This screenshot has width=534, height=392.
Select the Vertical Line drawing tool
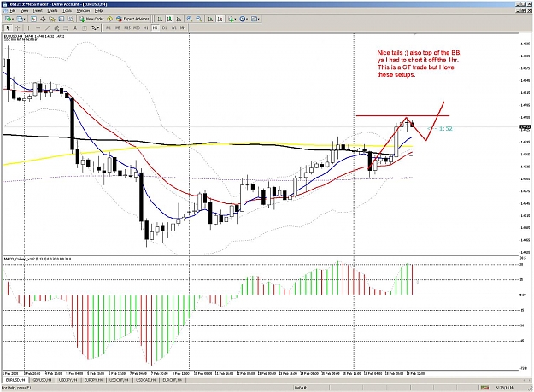(28, 28)
